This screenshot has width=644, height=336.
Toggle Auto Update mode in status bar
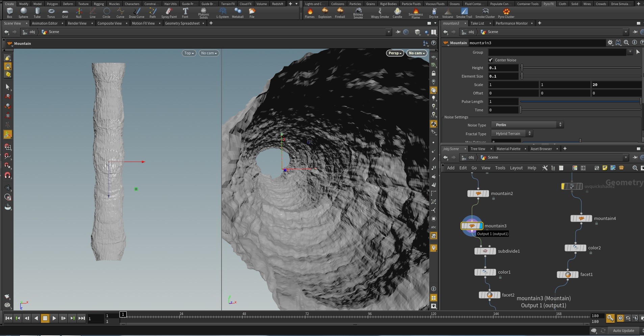[x=623, y=331]
